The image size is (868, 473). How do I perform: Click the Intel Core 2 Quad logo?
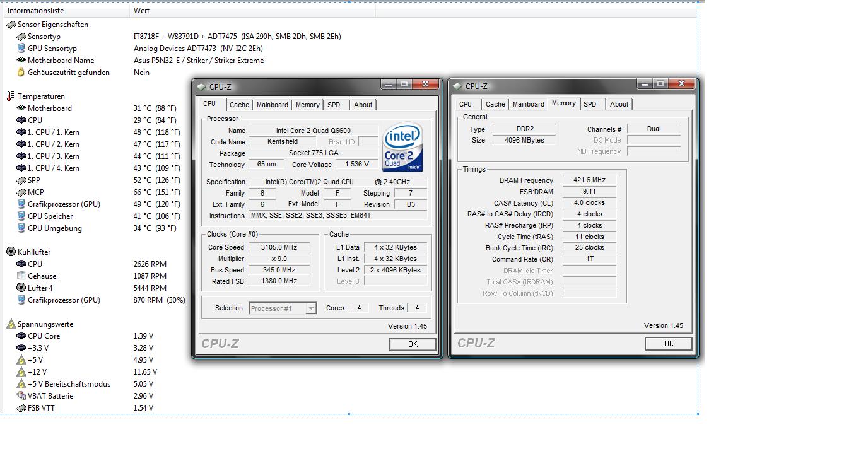coord(402,147)
